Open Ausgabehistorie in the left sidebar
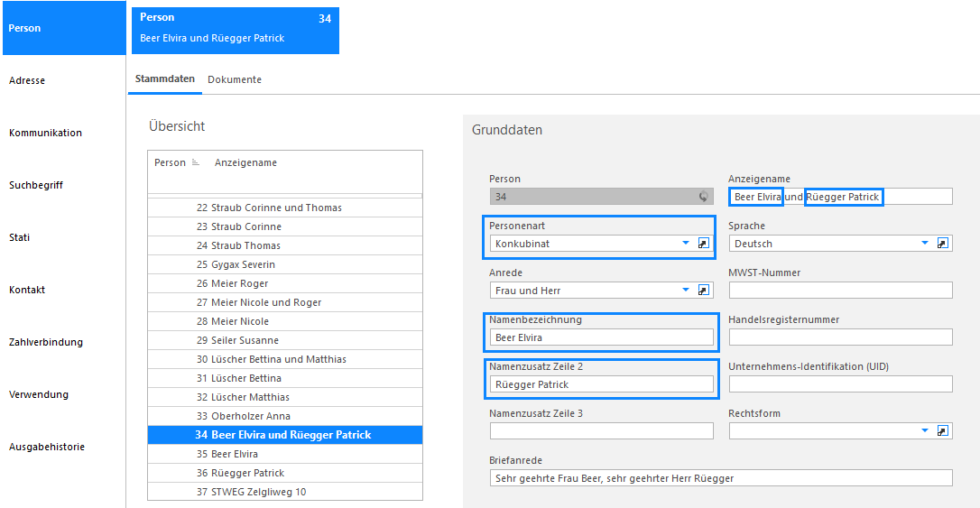980x508 pixels. click(47, 447)
